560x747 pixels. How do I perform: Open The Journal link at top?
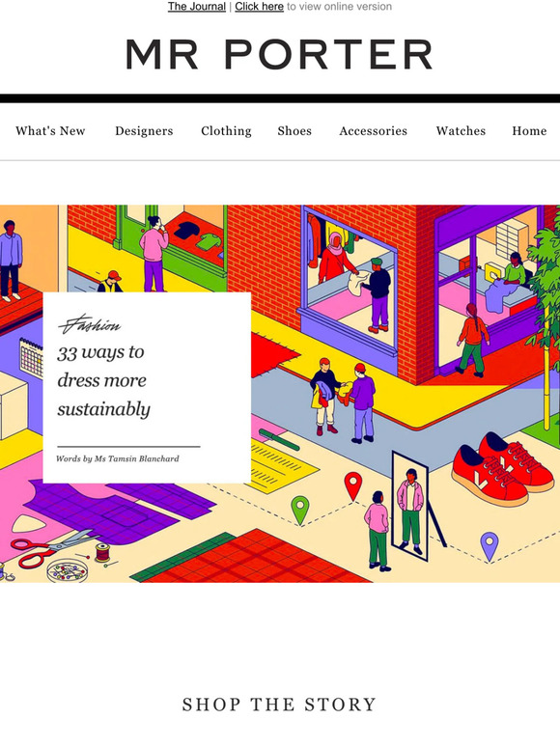coord(196,7)
